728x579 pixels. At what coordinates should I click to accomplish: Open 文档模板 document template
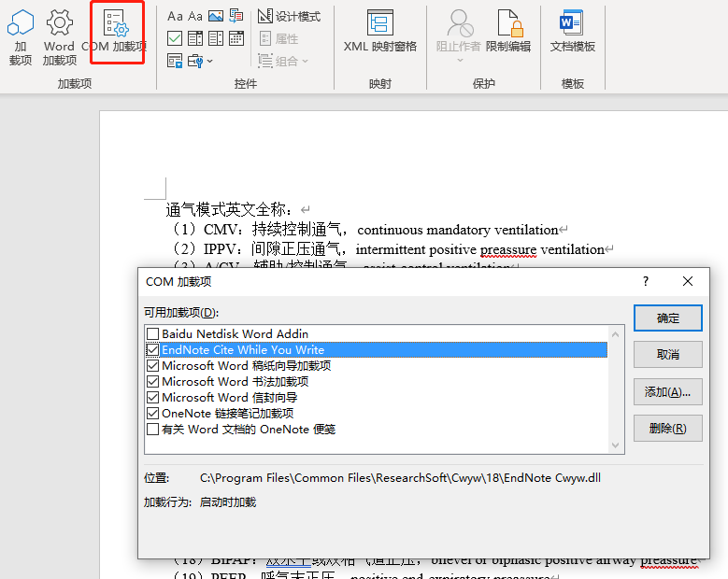(x=573, y=32)
